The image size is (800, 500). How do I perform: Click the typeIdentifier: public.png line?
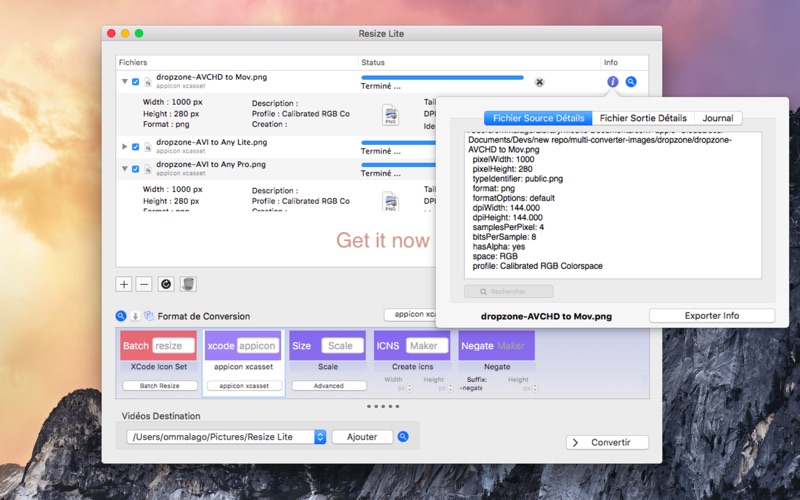click(517, 179)
